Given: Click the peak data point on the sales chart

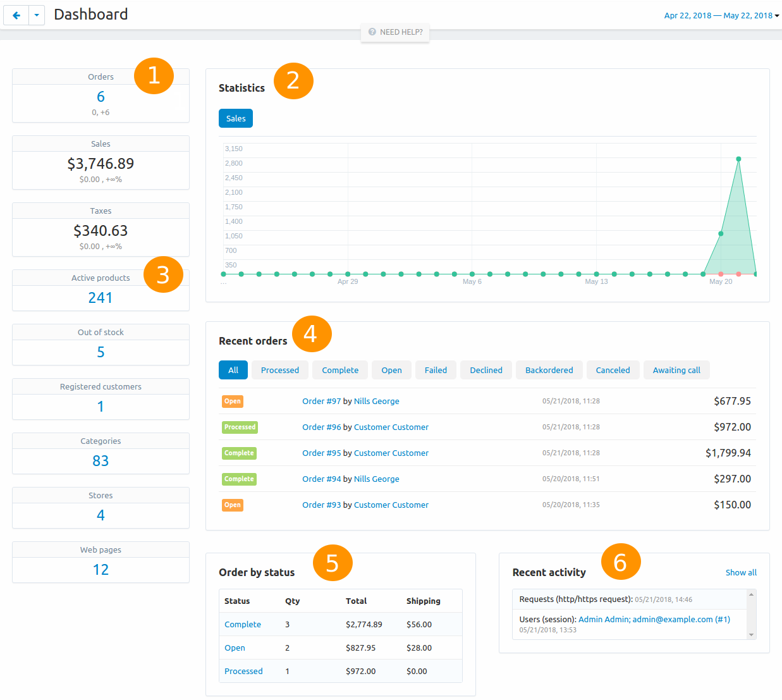Looking at the screenshot, I should [x=738, y=159].
